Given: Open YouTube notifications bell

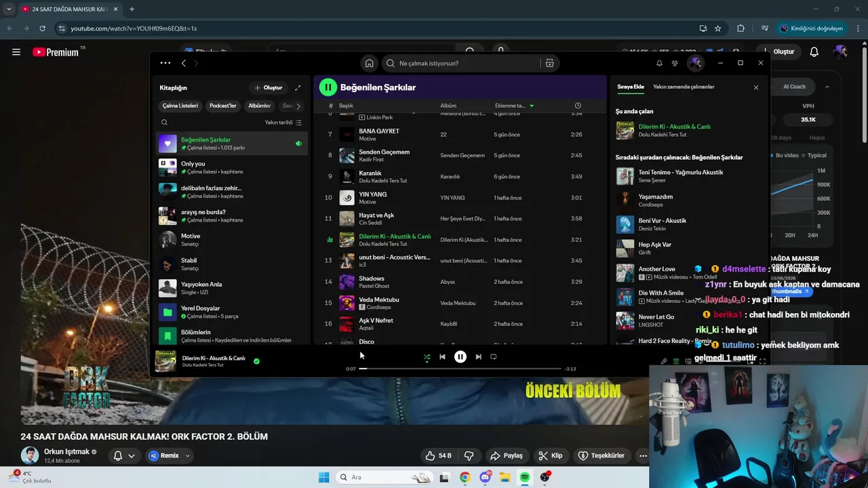Looking at the screenshot, I should 814,52.
